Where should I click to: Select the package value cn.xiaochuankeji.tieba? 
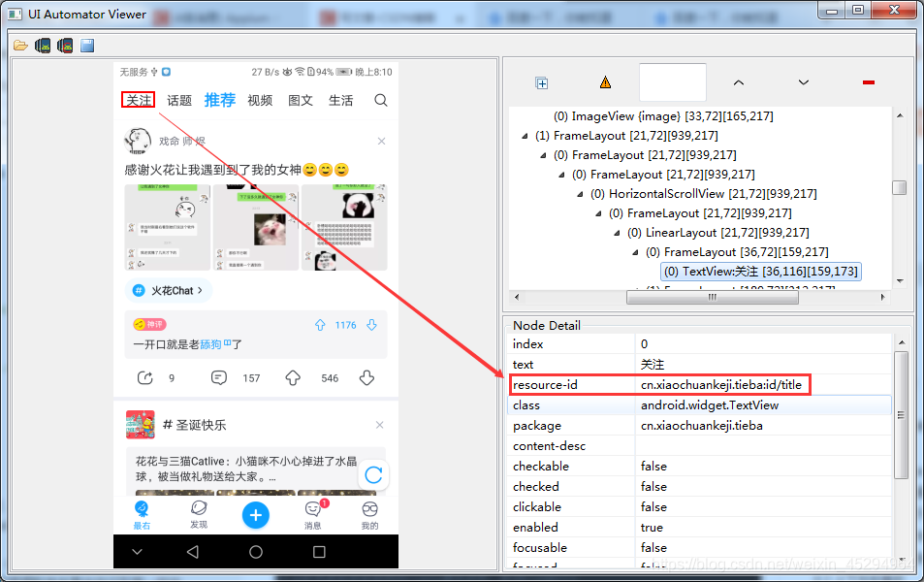point(701,425)
